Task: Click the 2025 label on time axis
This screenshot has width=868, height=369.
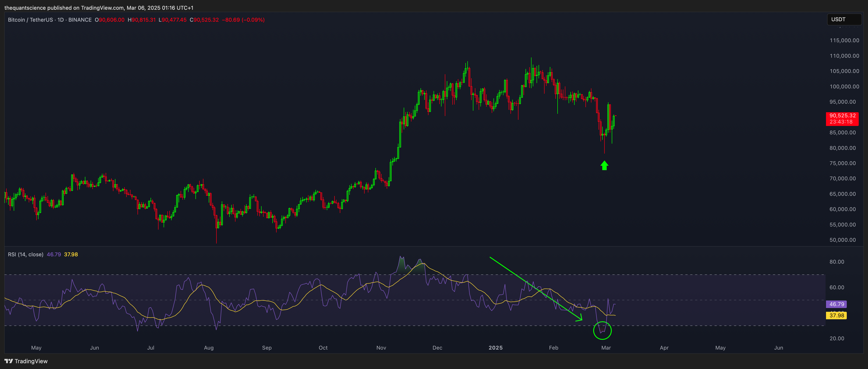Action: (495, 348)
